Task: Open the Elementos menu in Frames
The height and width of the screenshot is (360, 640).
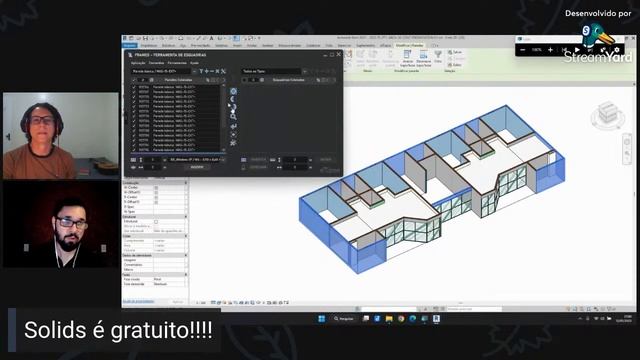Action: pyautogui.click(x=156, y=63)
